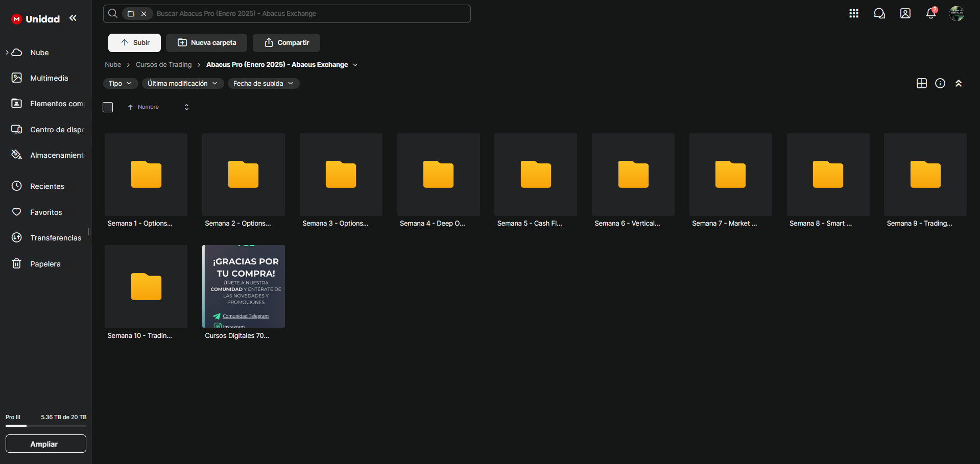Switch view using grid layout icon
The height and width of the screenshot is (464, 980).
tap(921, 83)
